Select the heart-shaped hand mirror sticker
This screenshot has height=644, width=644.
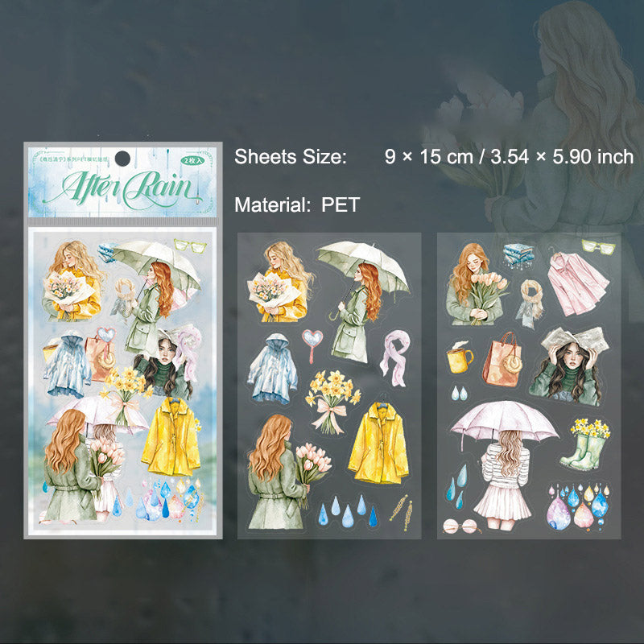tap(312, 345)
